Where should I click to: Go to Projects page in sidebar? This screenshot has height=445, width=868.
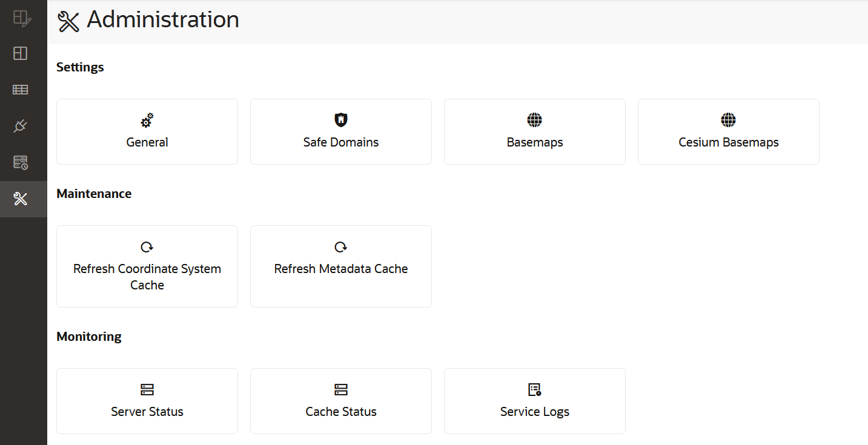[x=21, y=53]
